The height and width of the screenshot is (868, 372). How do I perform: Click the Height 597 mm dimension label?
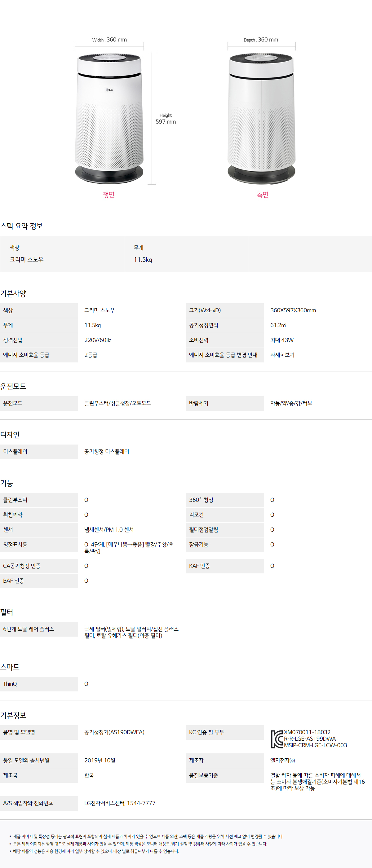(166, 119)
